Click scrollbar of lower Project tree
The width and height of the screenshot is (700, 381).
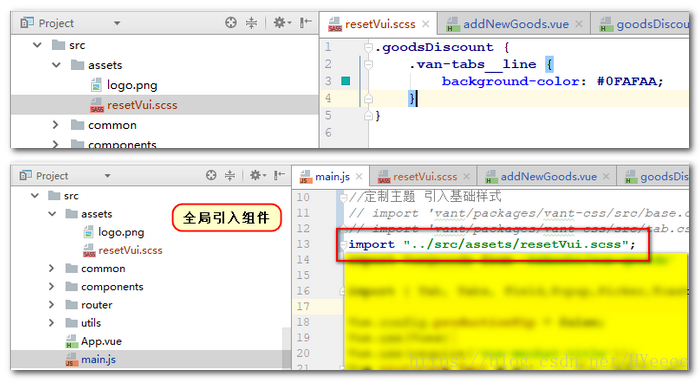point(286,348)
